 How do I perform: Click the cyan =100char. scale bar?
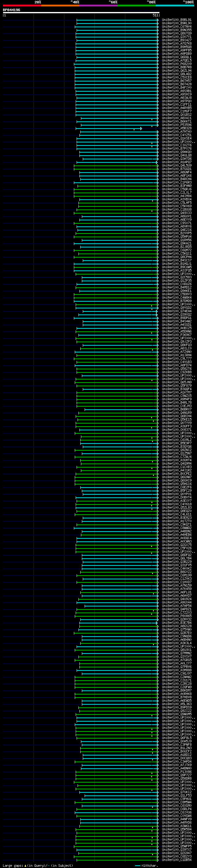(x=137, y=866)
